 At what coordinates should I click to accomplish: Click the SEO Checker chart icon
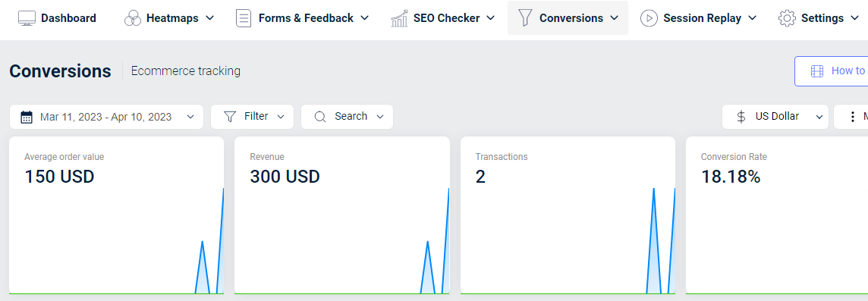click(x=399, y=18)
